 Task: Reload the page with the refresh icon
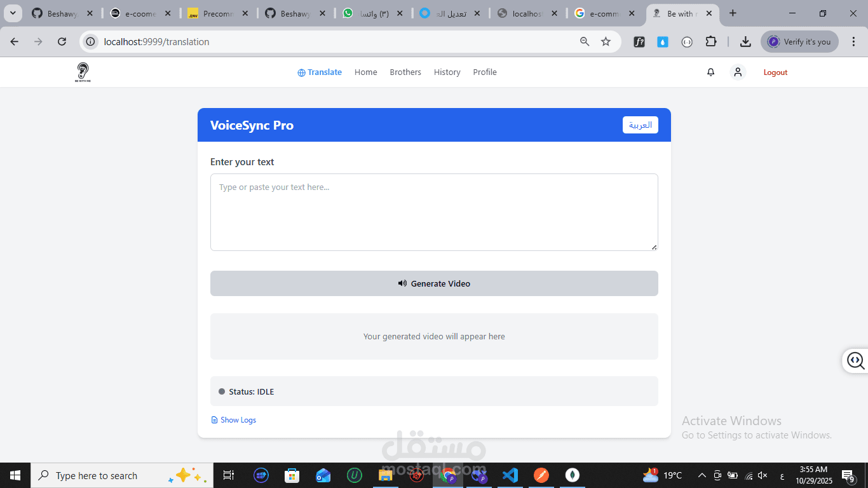[62, 42]
